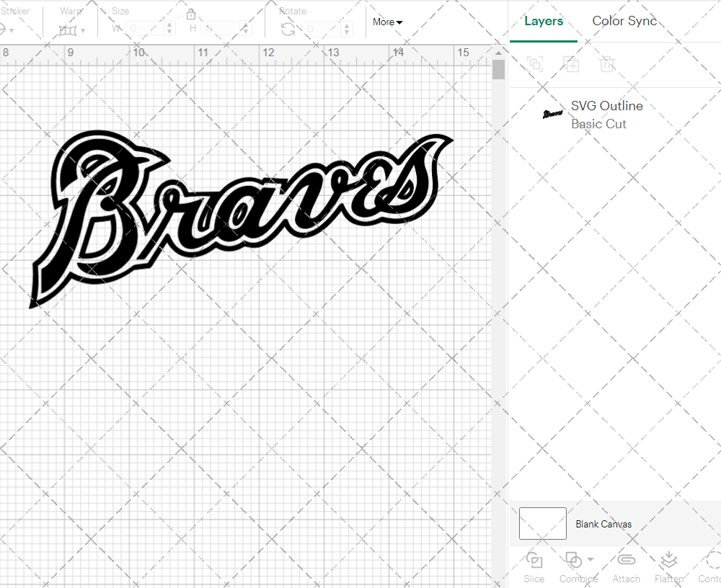Expand the Combine dropdown

(x=590, y=559)
